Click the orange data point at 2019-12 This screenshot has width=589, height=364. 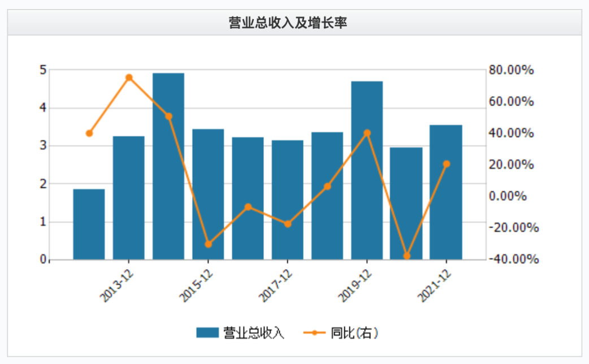pyautogui.click(x=367, y=133)
